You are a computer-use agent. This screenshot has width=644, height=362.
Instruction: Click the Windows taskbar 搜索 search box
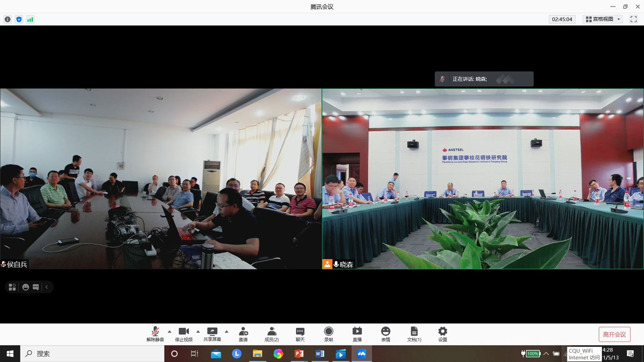(93, 354)
